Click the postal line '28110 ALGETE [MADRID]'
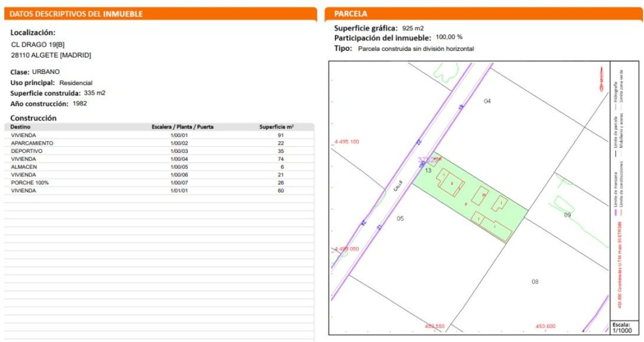644x342 pixels. click(x=51, y=55)
